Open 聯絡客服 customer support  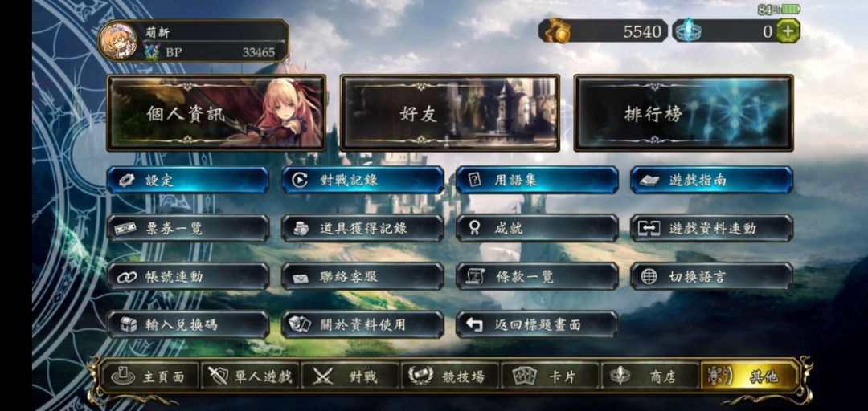pyautogui.click(x=362, y=277)
